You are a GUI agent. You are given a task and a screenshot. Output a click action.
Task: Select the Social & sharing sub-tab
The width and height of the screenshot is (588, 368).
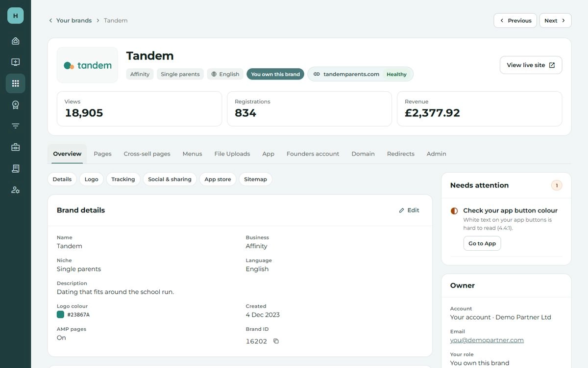click(x=170, y=179)
